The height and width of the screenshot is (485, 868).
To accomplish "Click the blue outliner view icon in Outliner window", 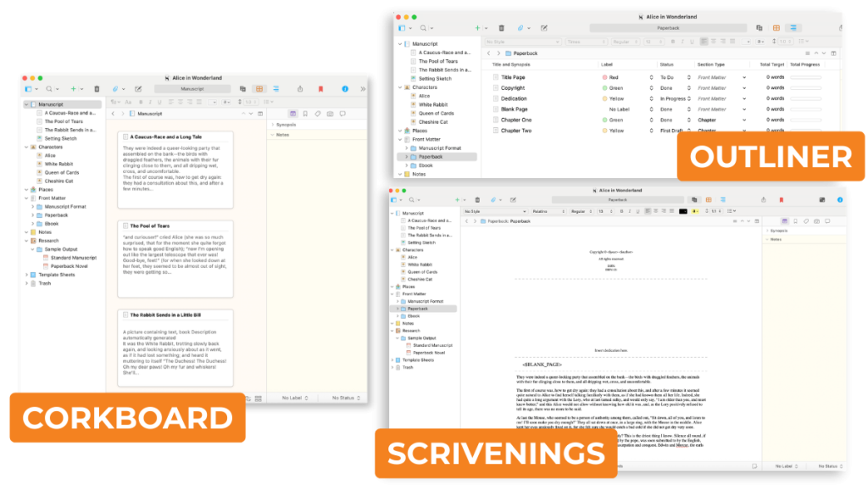I will pos(793,28).
